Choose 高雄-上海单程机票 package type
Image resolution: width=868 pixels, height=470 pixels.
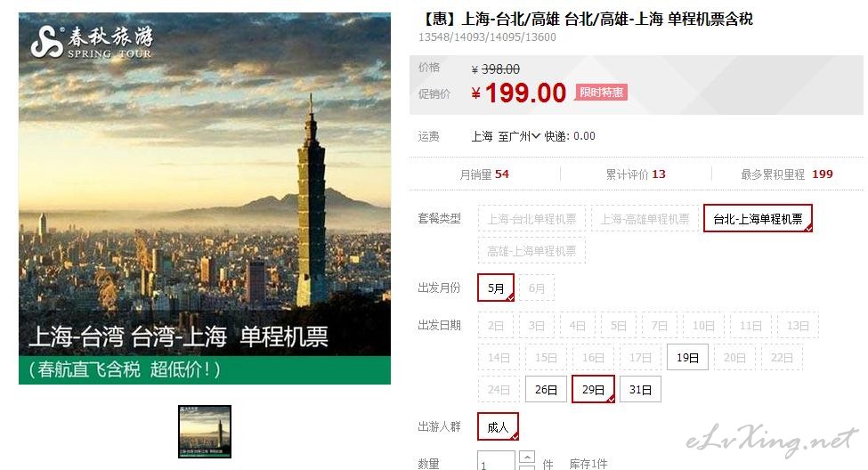(531, 251)
